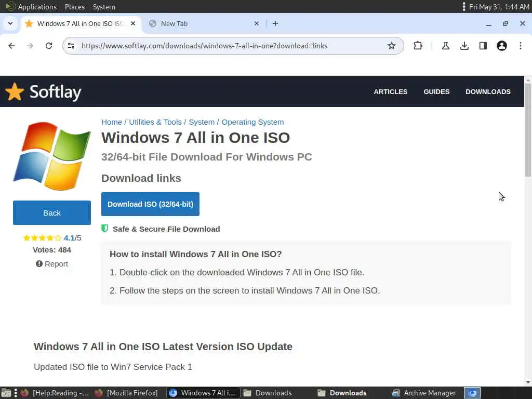Click the page vertical scrollbar thumb
The height and width of the screenshot is (399, 532).
tap(528, 130)
